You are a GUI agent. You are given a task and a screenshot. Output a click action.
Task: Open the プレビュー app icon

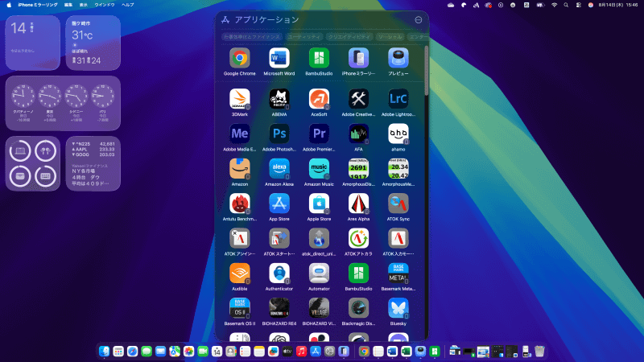[x=398, y=58]
